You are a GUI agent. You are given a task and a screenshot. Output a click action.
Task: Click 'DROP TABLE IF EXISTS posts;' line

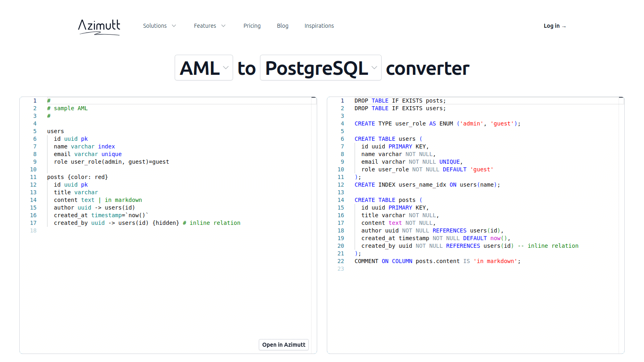coord(400,101)
